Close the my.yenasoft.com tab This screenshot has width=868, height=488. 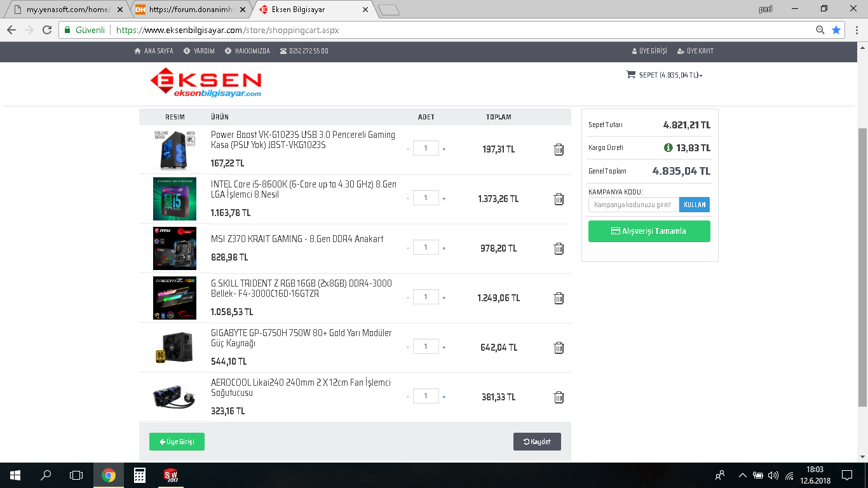click(120, 10)
